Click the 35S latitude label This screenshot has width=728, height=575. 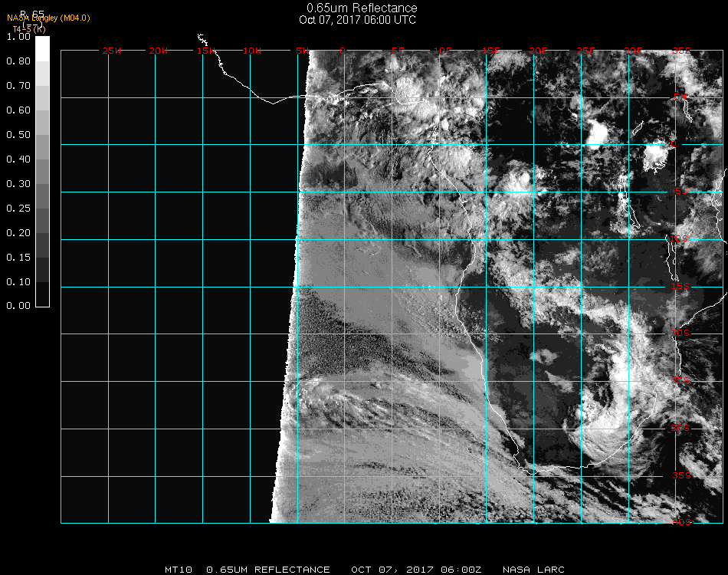(x=680, y=475)
